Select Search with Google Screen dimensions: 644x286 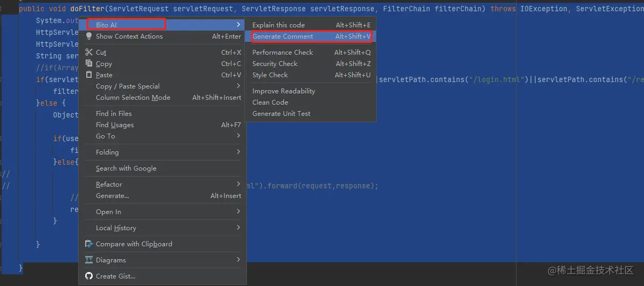[162, 168]
